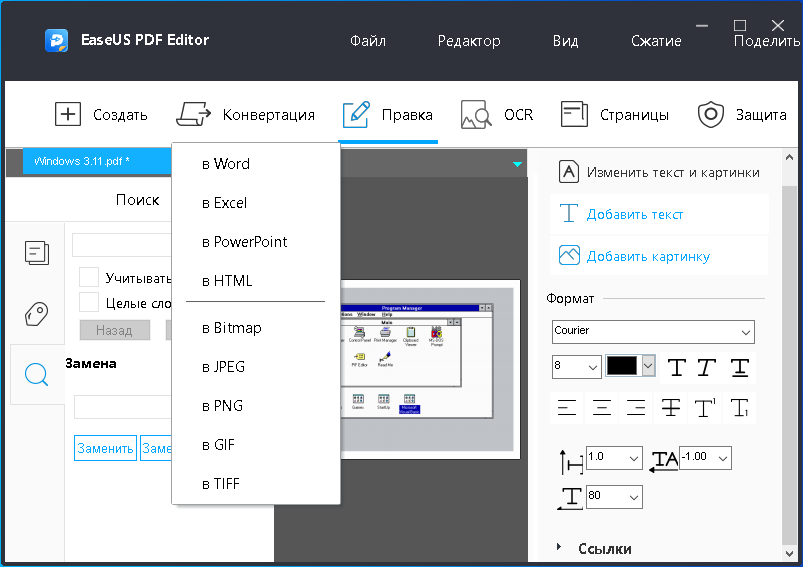Image resolution: width=803 pixels, height=567 pixels.
Task: Click the Заменить button
Action: point(105,448)
